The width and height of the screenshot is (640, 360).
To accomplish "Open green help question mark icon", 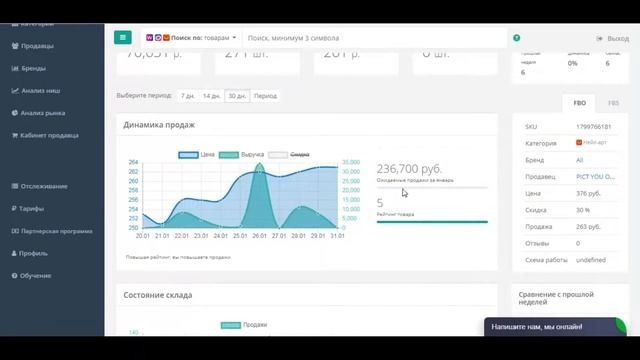I will [516, 38].
